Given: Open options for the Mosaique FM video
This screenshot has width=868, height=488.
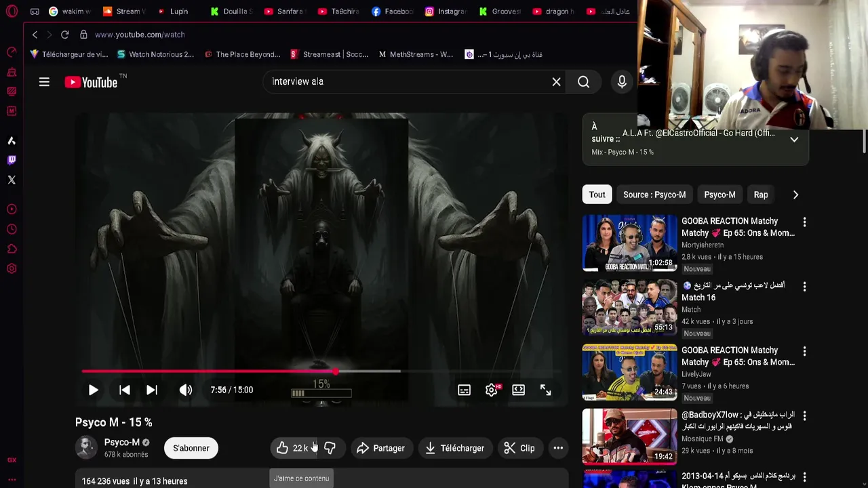Looking at the screenshot, I should coord(804,415).
